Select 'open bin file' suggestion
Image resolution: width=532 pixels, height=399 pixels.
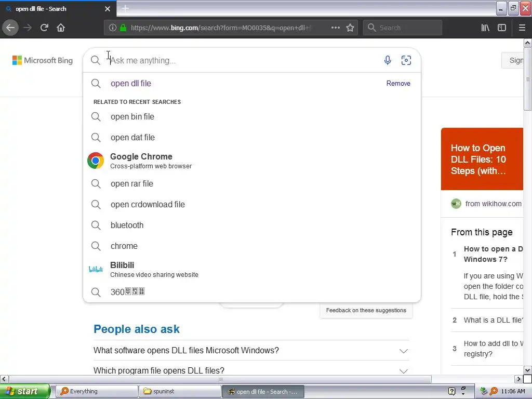point(132,117)
